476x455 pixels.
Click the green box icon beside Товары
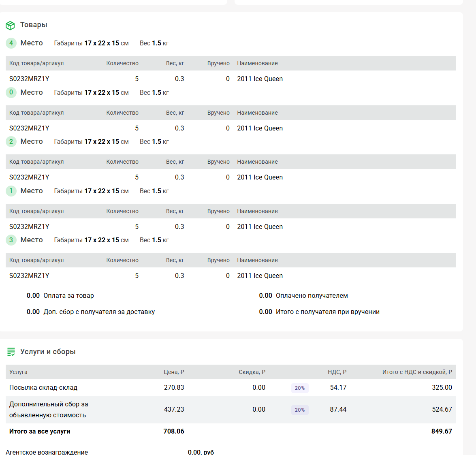coord(10,26)
